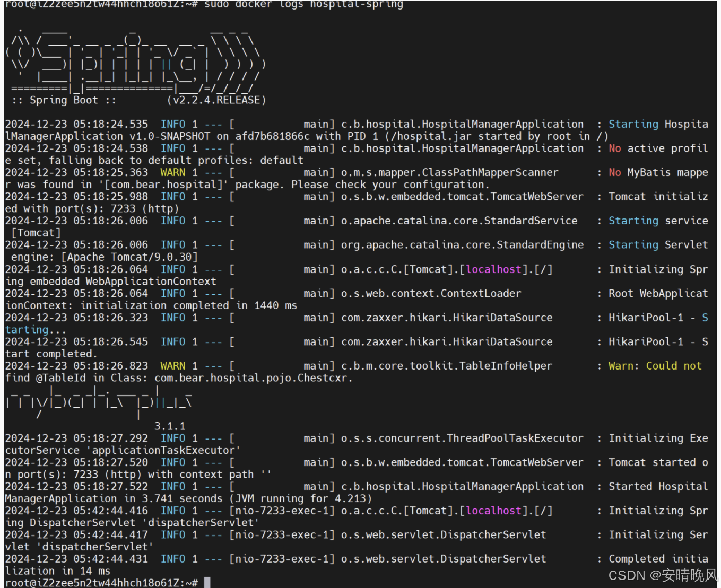Image resolution: width=721 pixels, height=588 pixels.
Task: Click 'Root WebApplicat' message text
Action: point(658,293)
